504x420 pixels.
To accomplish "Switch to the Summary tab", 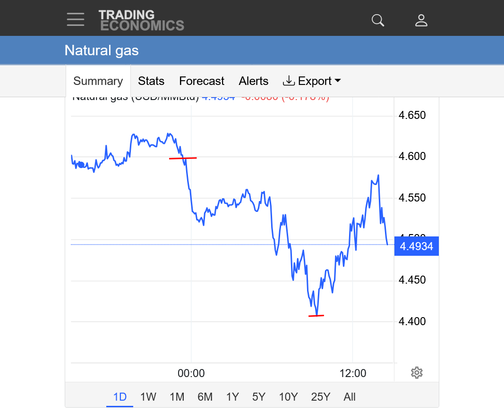I will click(98, 81).
